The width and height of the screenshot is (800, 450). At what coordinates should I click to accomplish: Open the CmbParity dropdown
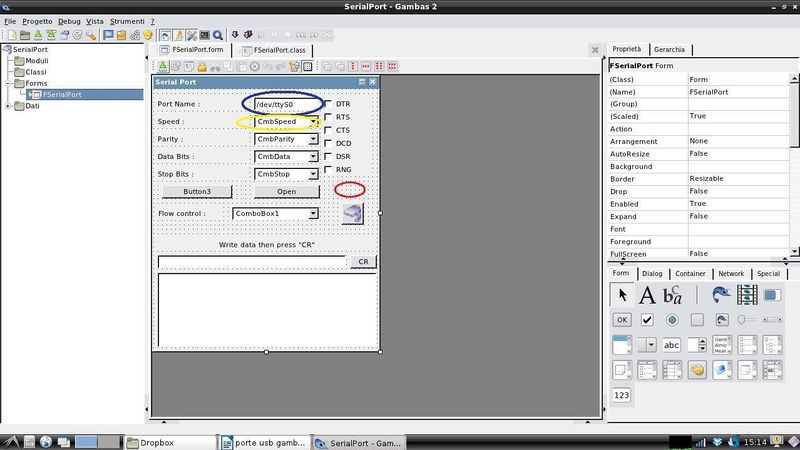[313, 139]
